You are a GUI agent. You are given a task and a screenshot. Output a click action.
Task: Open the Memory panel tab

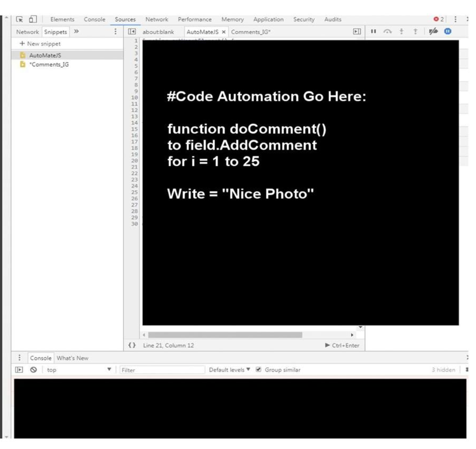pyautogui.click(x=233, y=19)
